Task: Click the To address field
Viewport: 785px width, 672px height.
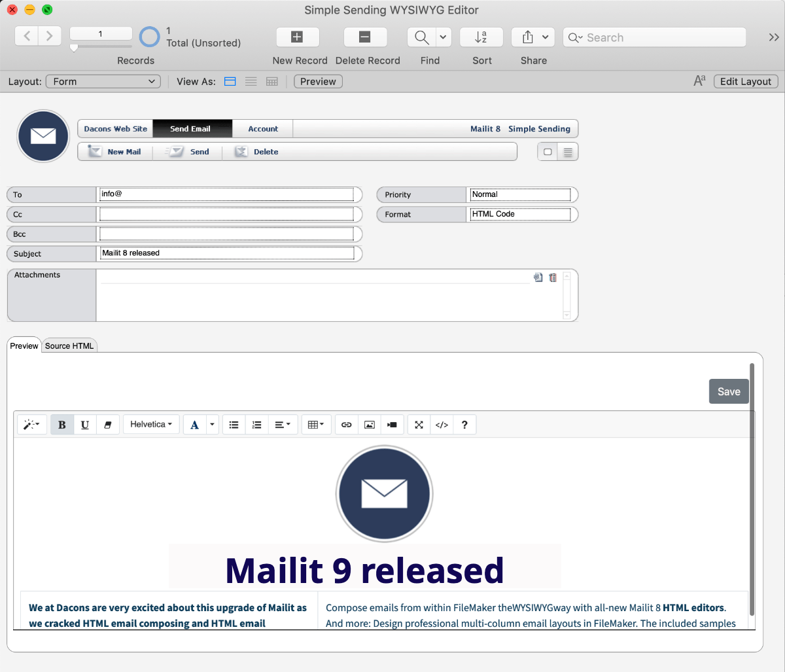Action: (227, 194)
